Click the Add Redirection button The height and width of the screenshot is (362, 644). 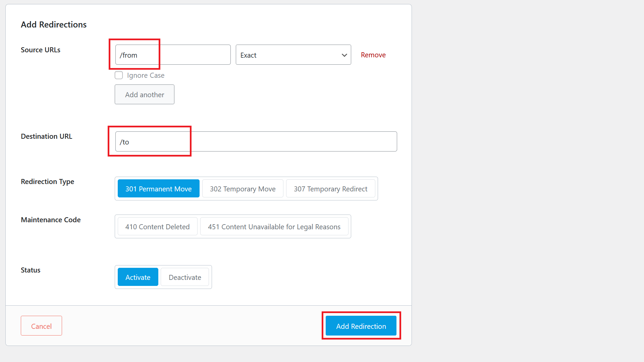(361, 326)
